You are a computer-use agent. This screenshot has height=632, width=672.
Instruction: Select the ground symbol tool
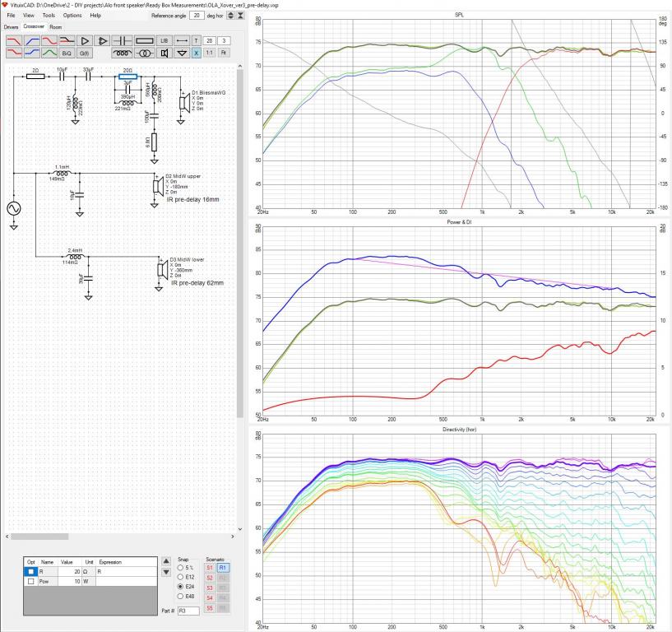click(182, 53)
